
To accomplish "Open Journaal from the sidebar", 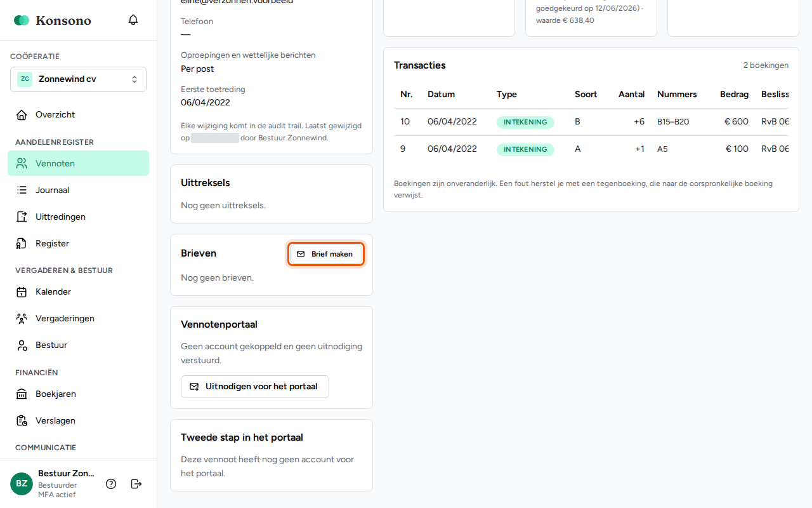I will pyautogui.click(x=78, y=190).
